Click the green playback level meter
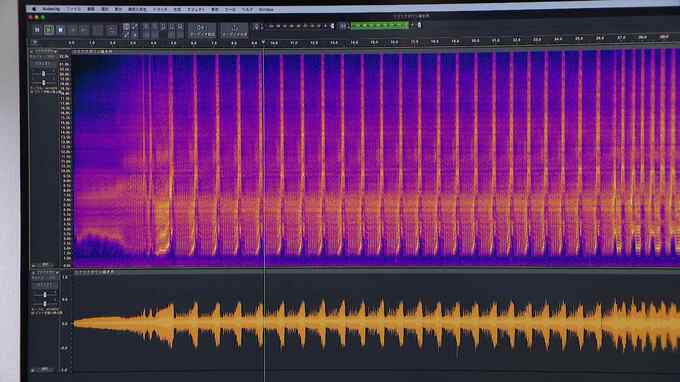 click(x=379, y=26)
